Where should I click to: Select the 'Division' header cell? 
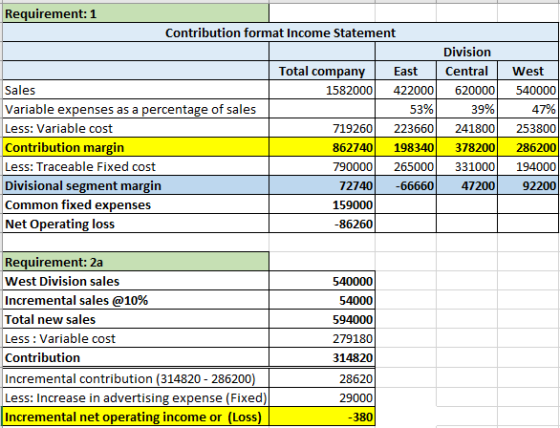coord(466,52)
